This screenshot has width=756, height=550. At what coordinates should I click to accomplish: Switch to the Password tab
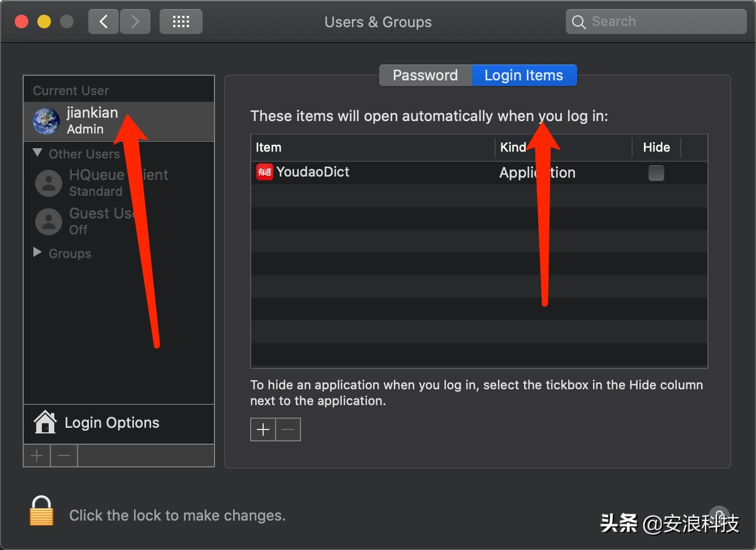pos(426,75)
